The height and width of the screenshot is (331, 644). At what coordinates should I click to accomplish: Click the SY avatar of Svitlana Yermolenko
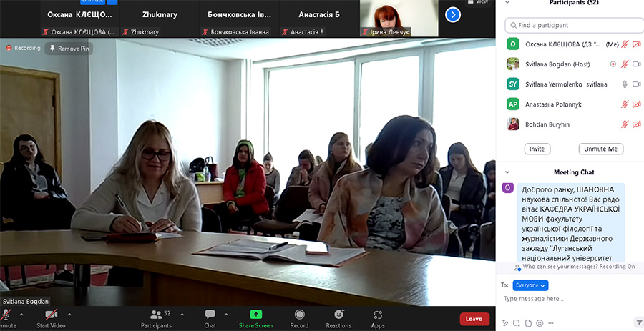(x=512, y=84)
